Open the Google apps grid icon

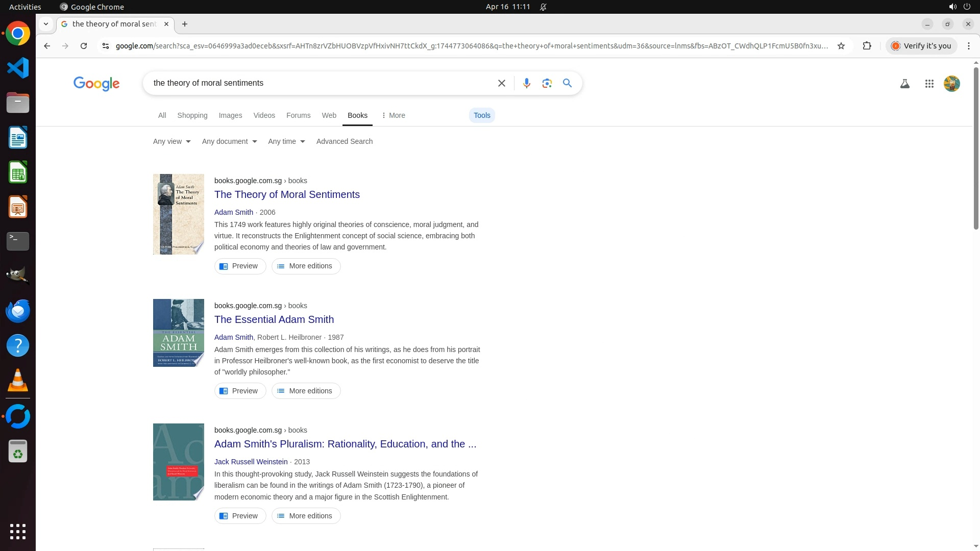tap(929, 84)
